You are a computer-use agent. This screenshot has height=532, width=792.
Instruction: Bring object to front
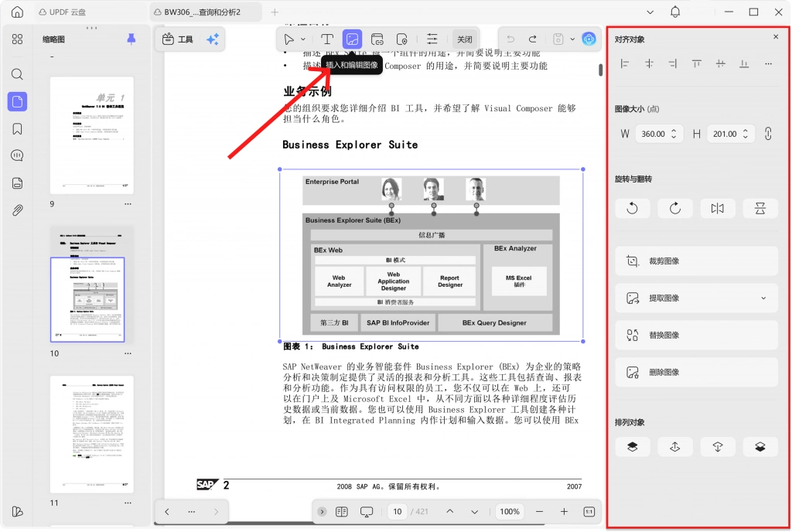pyautogui.click(x=633, y=447)
